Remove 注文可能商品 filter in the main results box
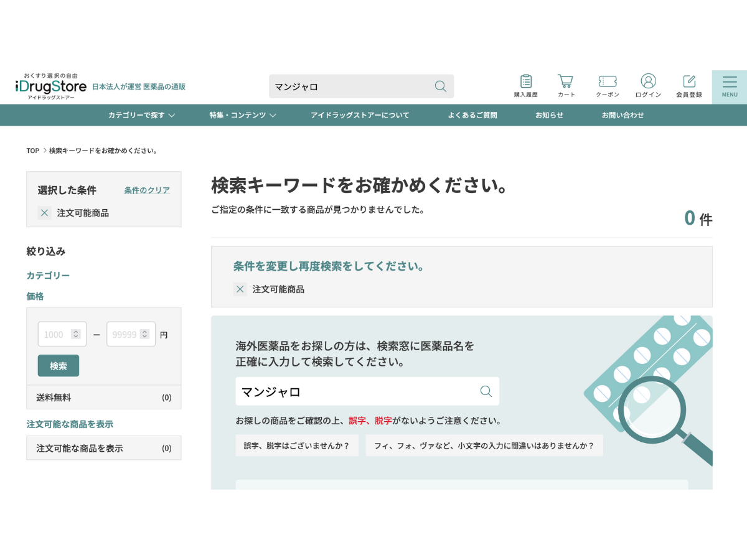 click(240, 289)
